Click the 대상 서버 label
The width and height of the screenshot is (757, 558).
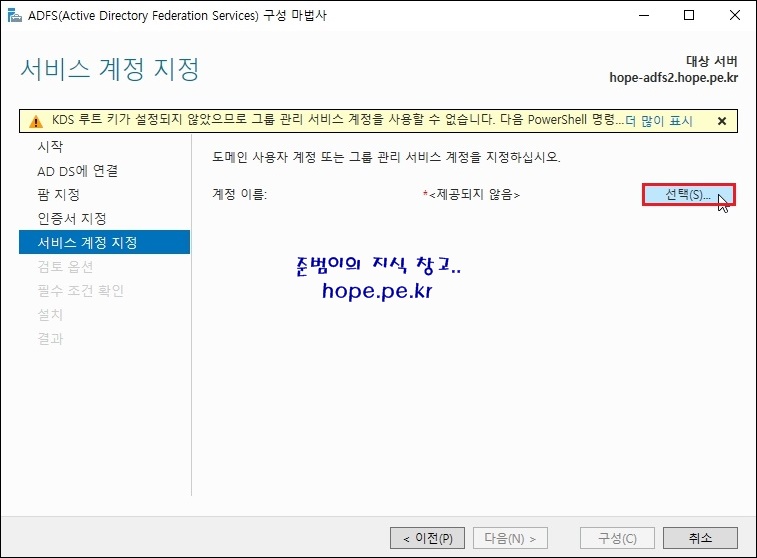coord(712,61)
